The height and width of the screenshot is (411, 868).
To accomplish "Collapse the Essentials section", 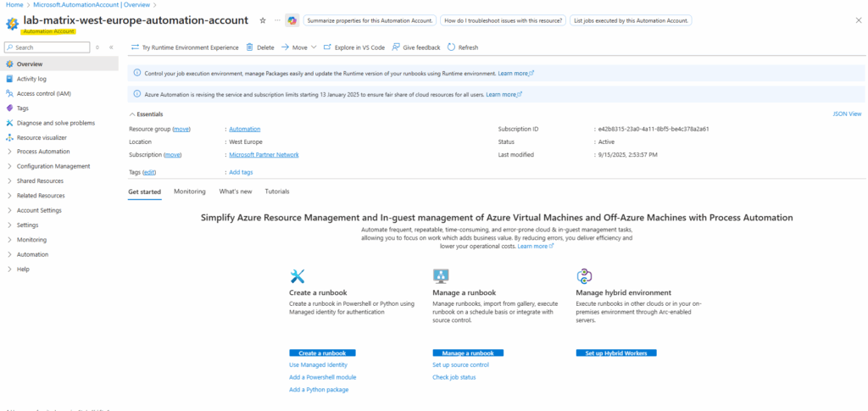I will (x=146, y=114).
